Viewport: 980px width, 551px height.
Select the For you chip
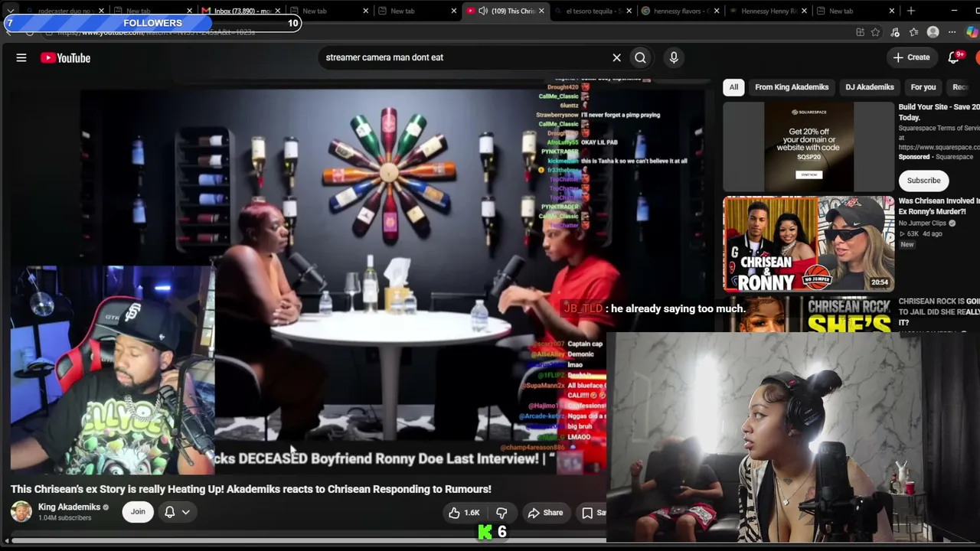click(923, 87)
